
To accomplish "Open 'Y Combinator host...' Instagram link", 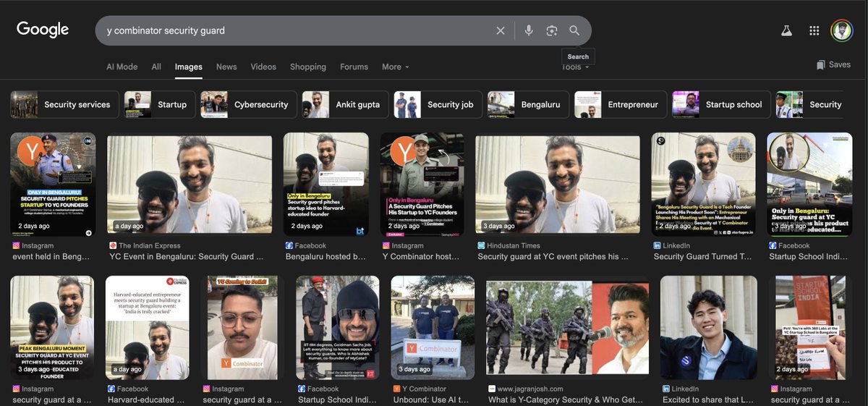I will tap(421, 257).
